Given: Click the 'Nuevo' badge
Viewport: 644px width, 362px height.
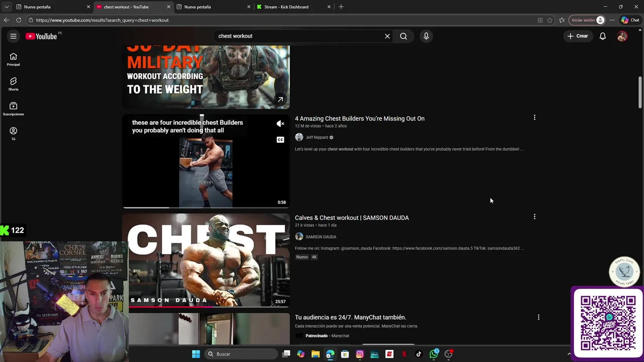Looking at the screenshot, I should (x=302, y=257).
